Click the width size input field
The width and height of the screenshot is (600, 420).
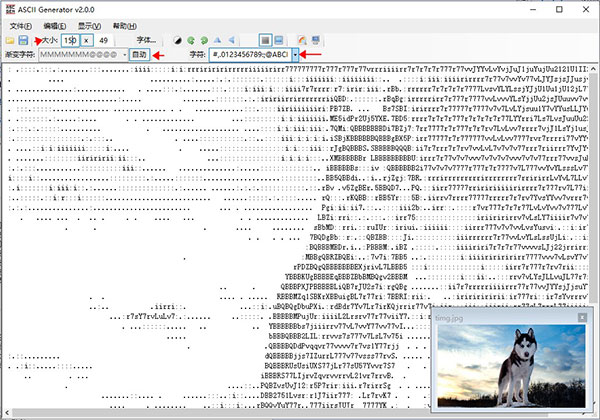point(70,40)
